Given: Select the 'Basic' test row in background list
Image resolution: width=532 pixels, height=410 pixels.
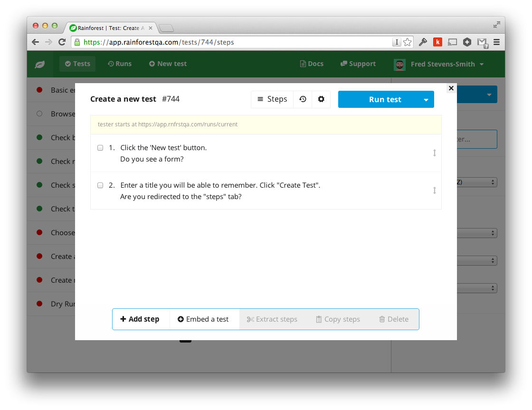Looking at the screenshot, I should pyautogui.click(x=51, y=90).
